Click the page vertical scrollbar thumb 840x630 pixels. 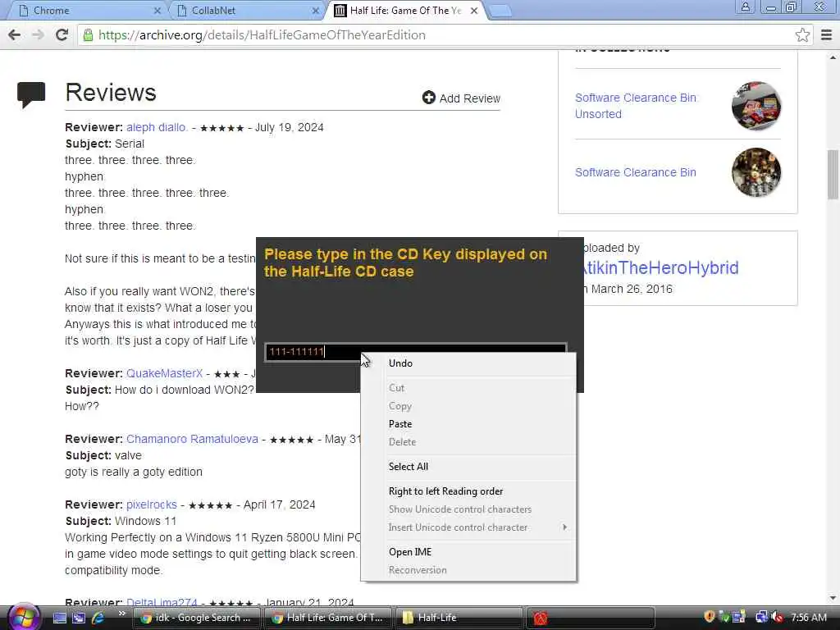click(833, 175)
